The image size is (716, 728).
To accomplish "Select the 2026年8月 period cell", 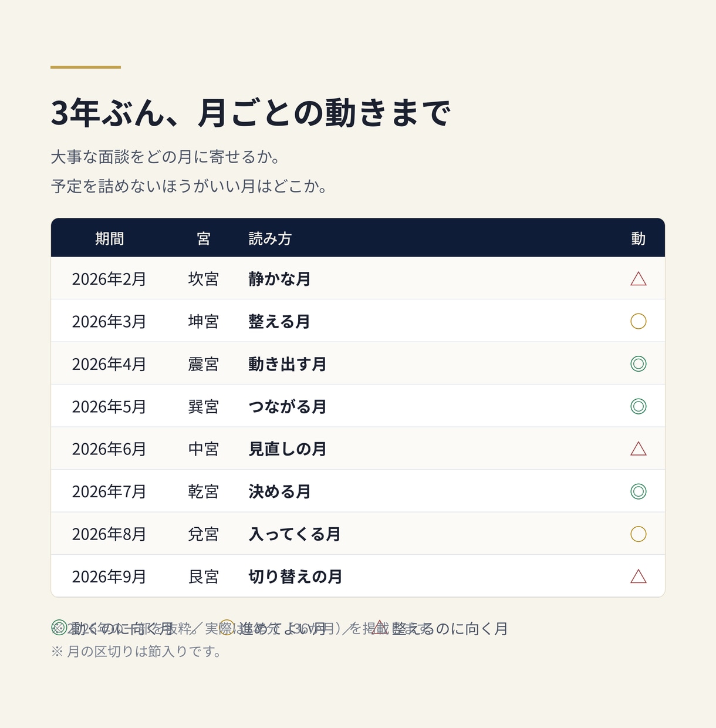I will [x=109, y=534].
